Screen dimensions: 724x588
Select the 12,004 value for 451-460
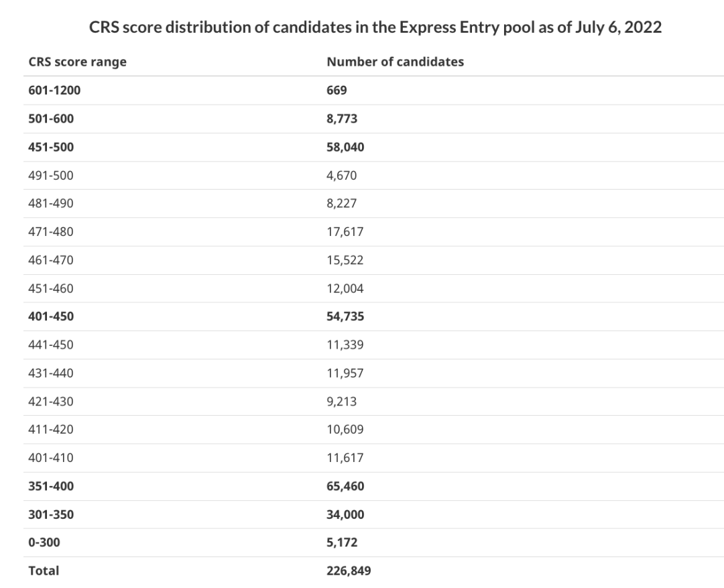point(345,288)
